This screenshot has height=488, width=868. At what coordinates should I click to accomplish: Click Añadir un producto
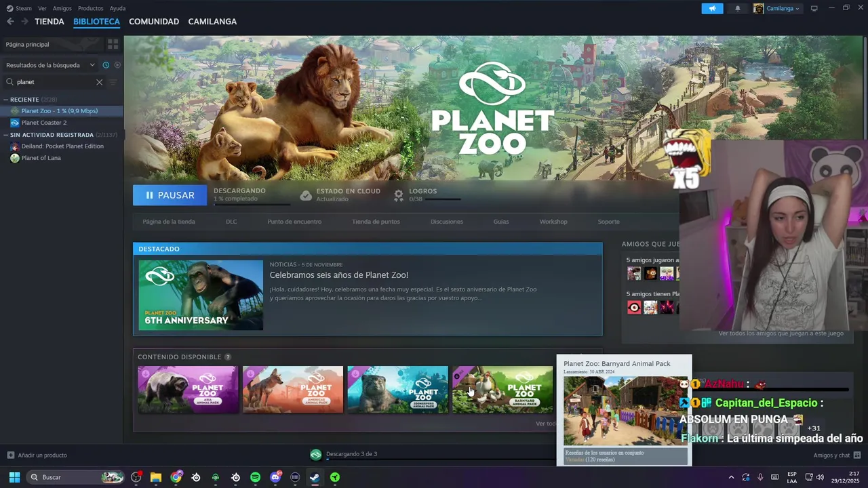[37, 455]
